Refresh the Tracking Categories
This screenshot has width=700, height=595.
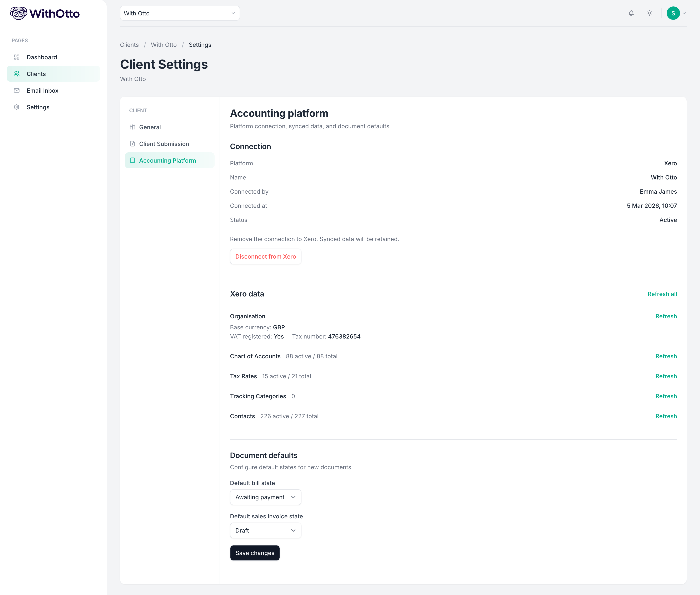coord(666,396)
